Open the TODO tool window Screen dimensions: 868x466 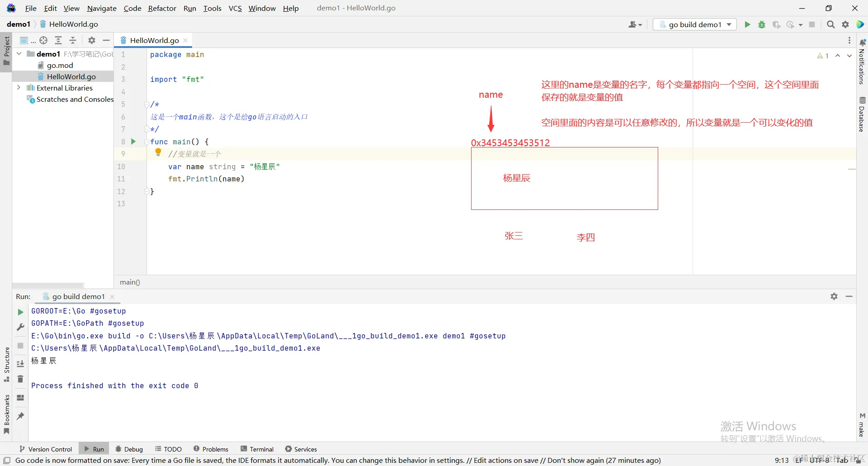point(168,449)
